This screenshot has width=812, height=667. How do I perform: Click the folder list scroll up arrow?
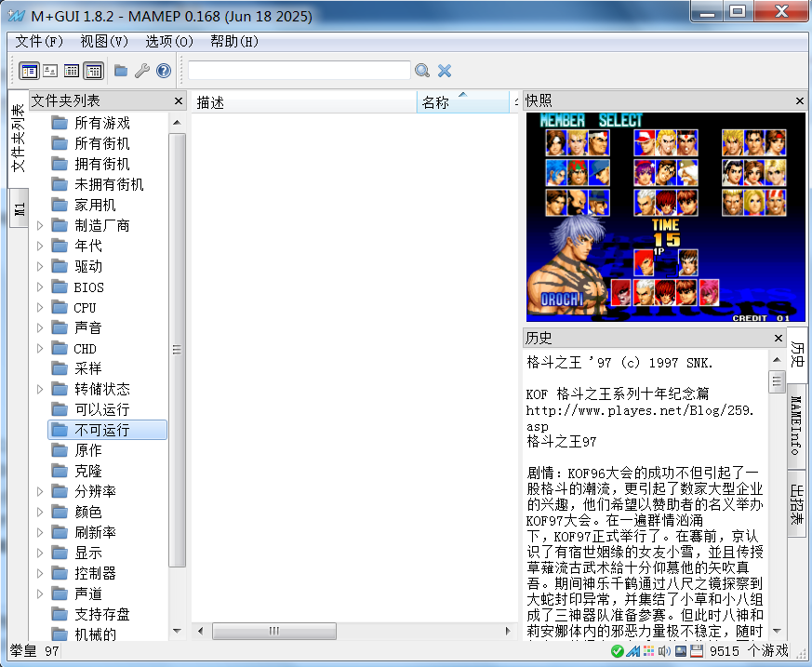(177, 123)
